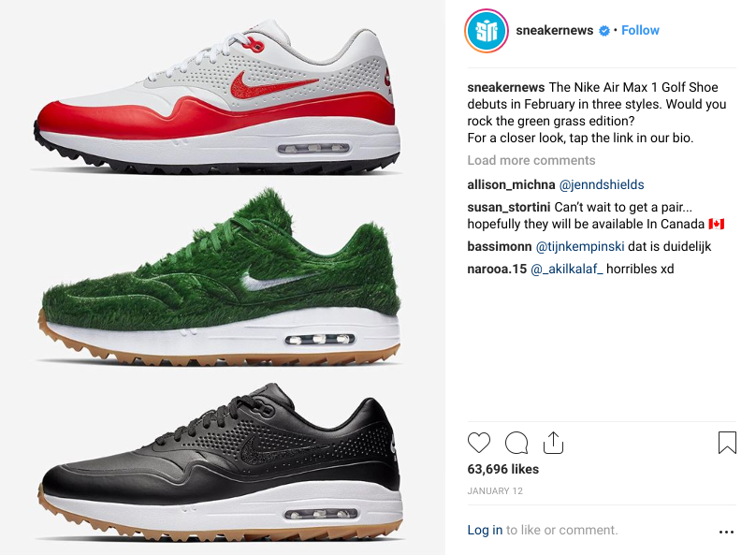
Task: Visit narooa.15's profile
Action: pyautogui.click(x=497, y=269)
